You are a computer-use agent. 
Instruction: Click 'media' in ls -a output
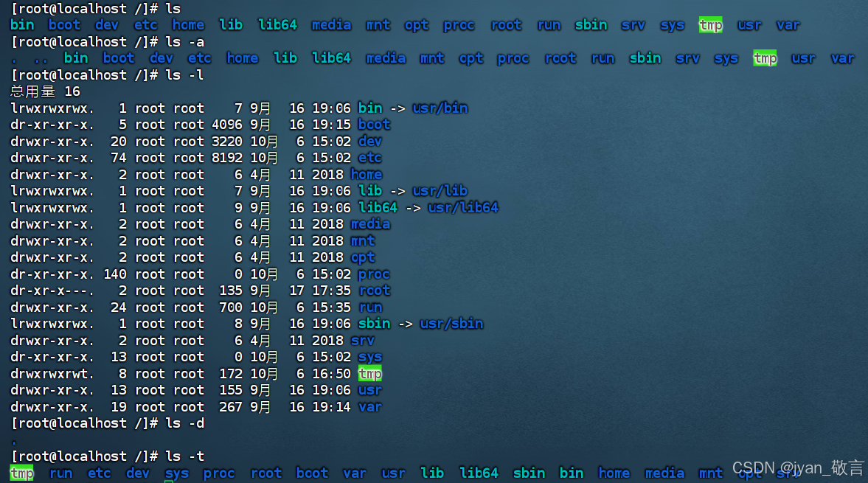(386, 59)
